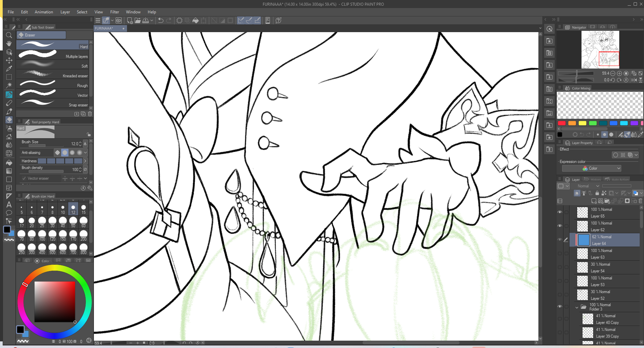Select the Eyedropper tool in the toolbar

[9, 69]
